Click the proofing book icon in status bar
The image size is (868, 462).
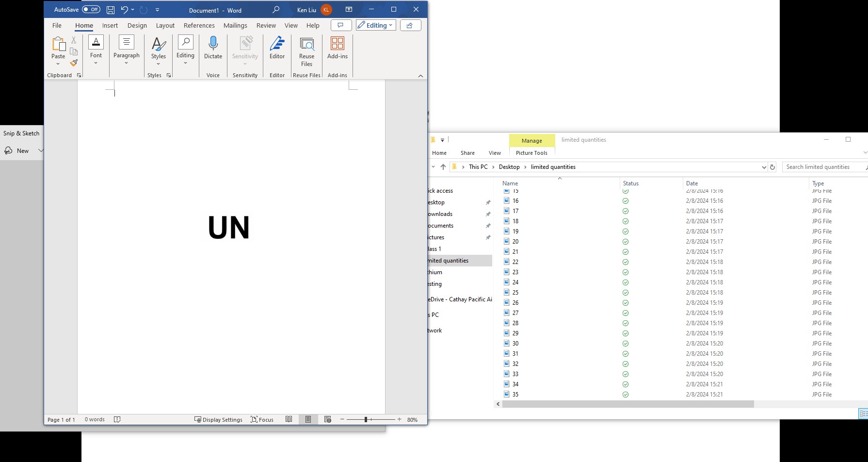pos(117,419)
